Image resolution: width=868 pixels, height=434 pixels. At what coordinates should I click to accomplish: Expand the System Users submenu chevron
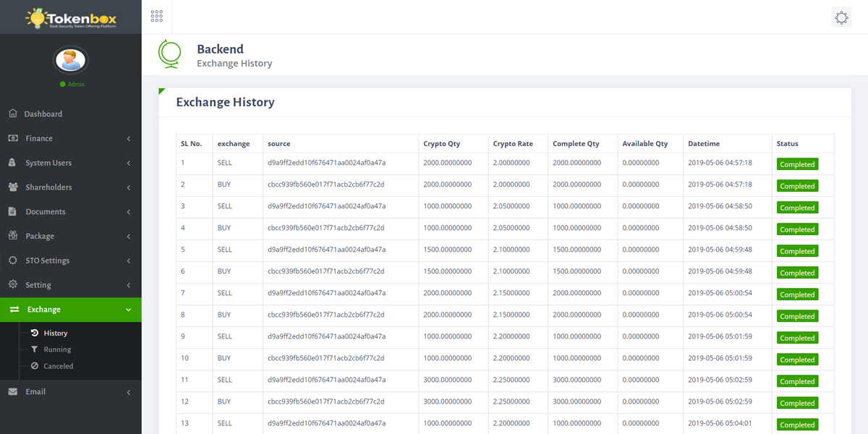(129, 163)
